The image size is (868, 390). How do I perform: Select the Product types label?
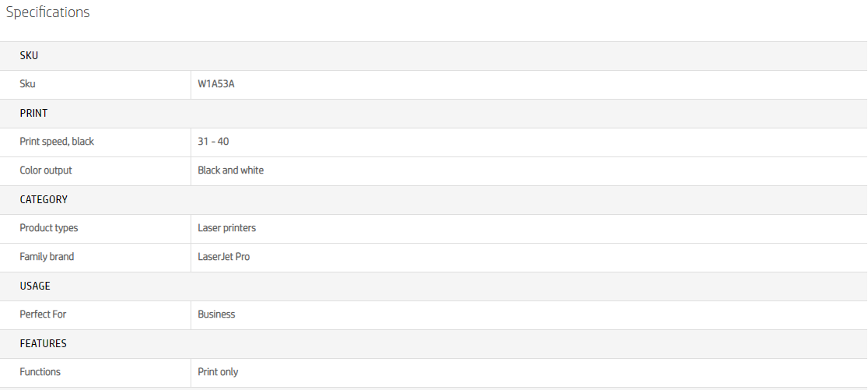[49, 228]
